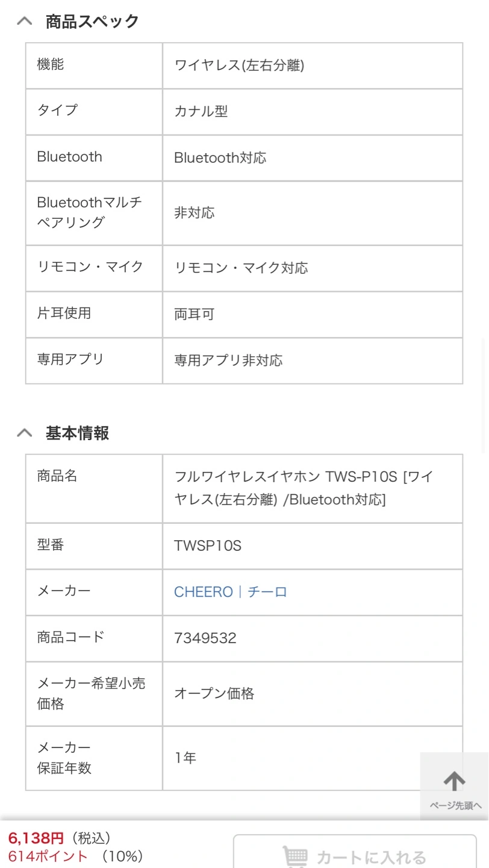
Task: Collapse the 商品スペック section chevron
Action: tap(24, 21)
